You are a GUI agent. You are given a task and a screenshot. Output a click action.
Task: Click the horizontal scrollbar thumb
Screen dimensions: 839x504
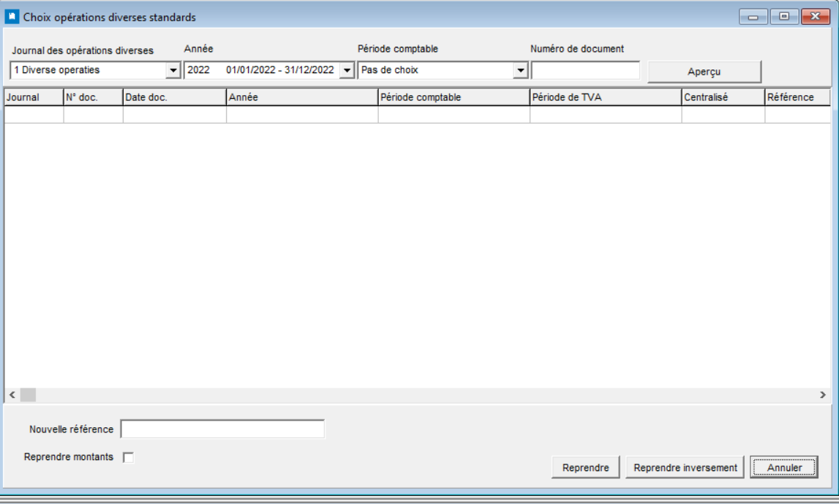[x=28, y=395]
